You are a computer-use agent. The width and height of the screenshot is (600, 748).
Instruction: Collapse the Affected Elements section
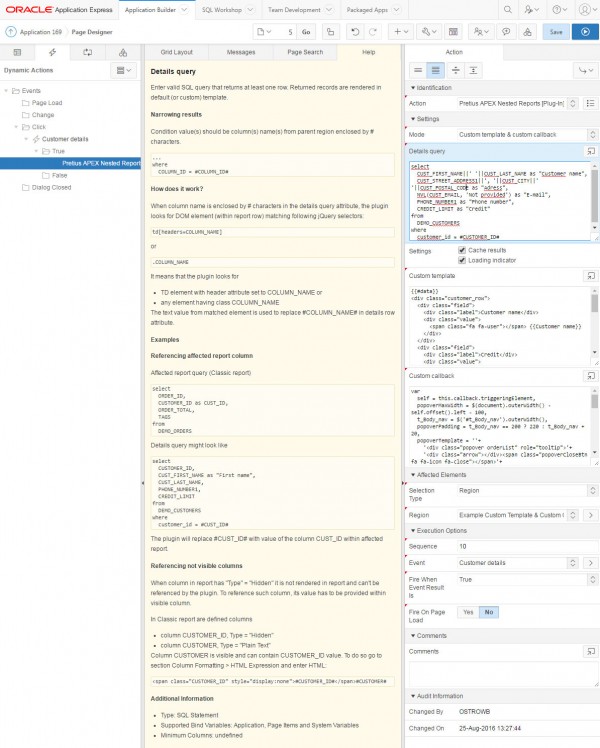(x=413, y=475)
